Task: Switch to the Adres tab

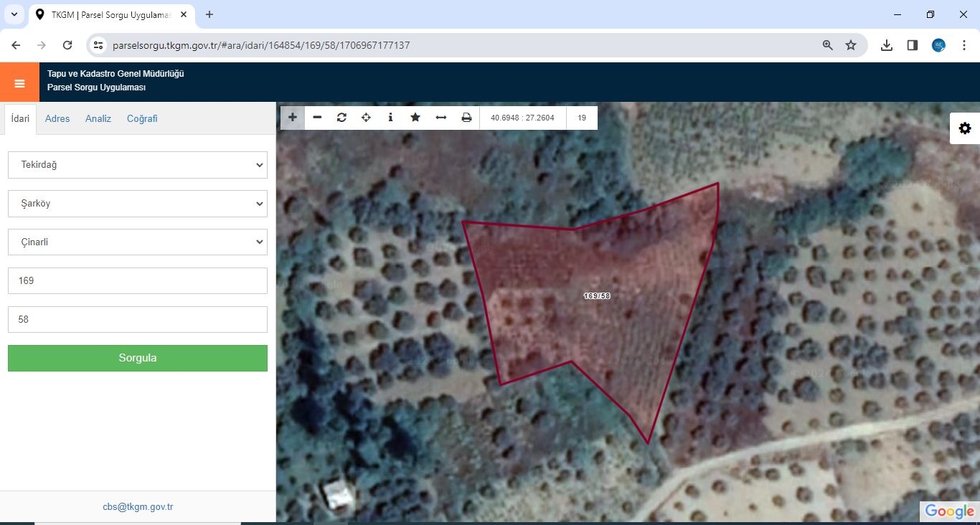Action: click(57, 119)
